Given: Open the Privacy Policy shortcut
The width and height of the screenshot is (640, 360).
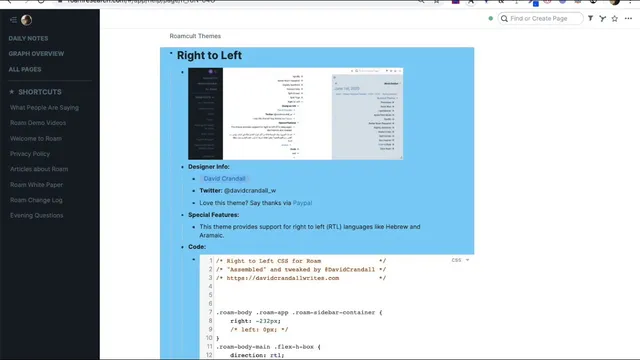Looking at the screenshot, I should [30, 154].
